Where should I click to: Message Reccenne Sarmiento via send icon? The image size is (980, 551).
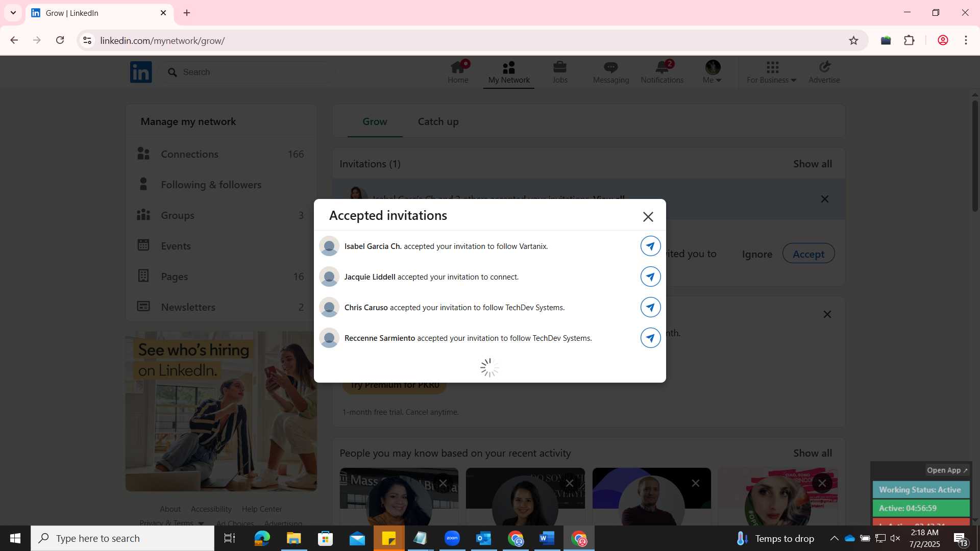tap(650, 338)
